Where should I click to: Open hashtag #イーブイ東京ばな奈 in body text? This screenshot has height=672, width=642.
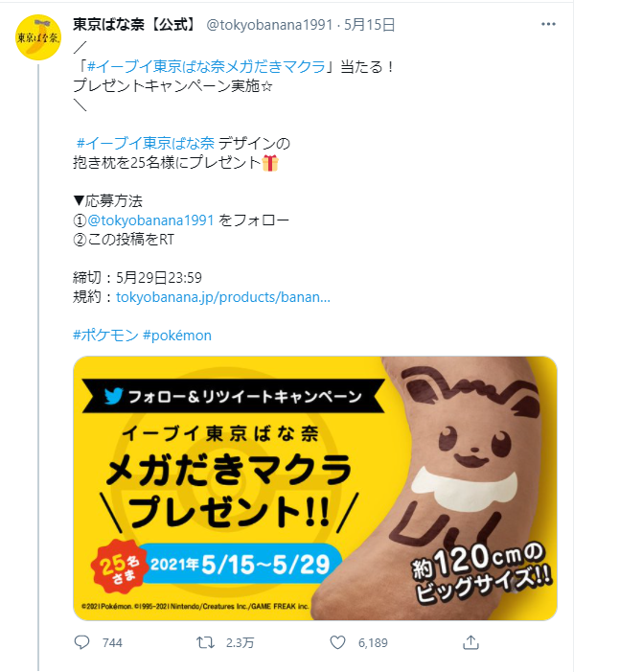[146, 143]
